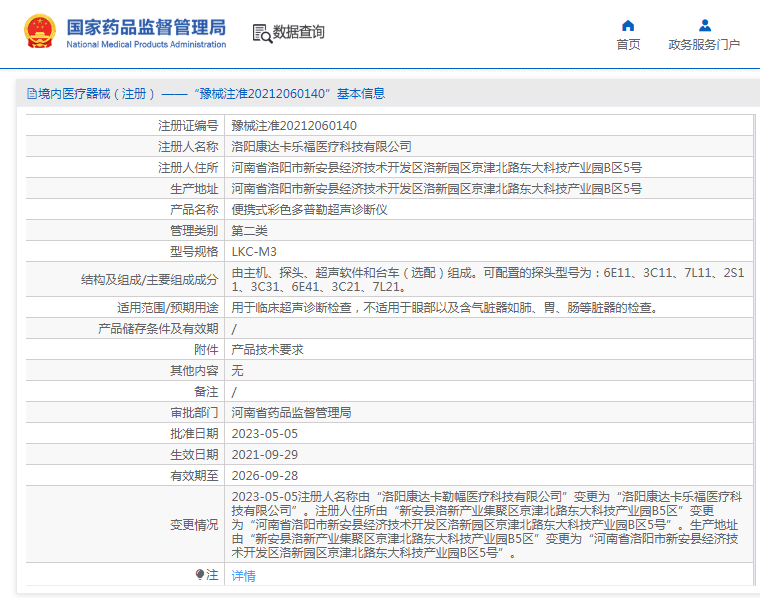Click the model spec LKC-M3 cell
760x598 pixels.
[254, 251]
